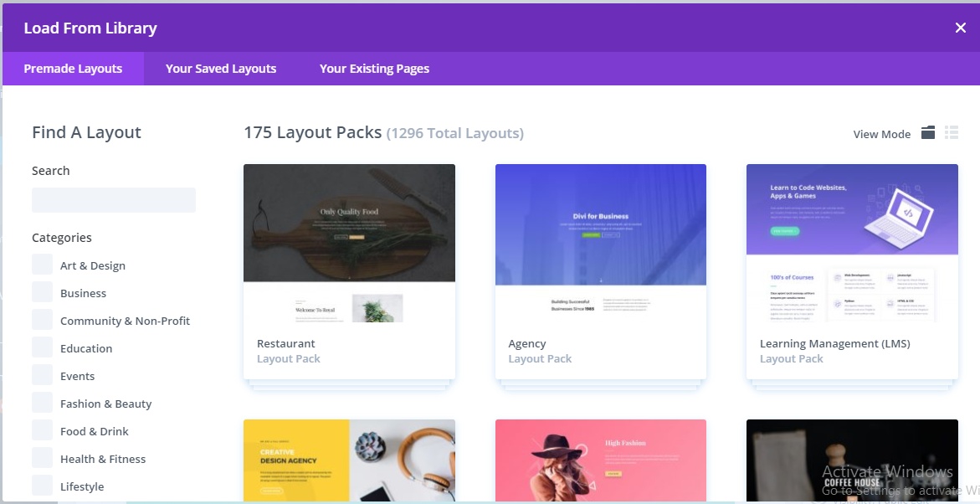
Task: Enable the Food & Drink filter checkbox
Action: (43, 430)
